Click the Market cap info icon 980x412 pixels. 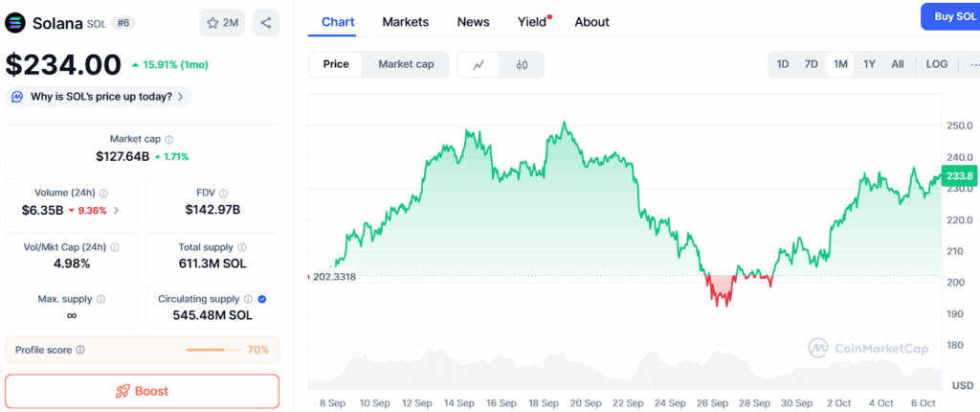coord(169,139)
